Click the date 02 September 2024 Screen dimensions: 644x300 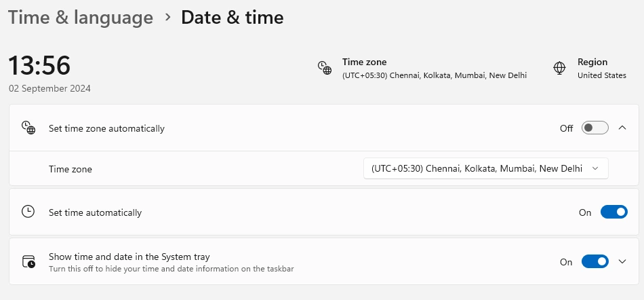point(49,88)
